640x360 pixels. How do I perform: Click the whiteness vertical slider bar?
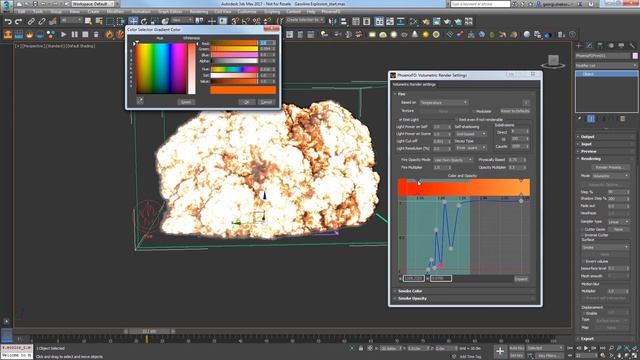[191, 68]
